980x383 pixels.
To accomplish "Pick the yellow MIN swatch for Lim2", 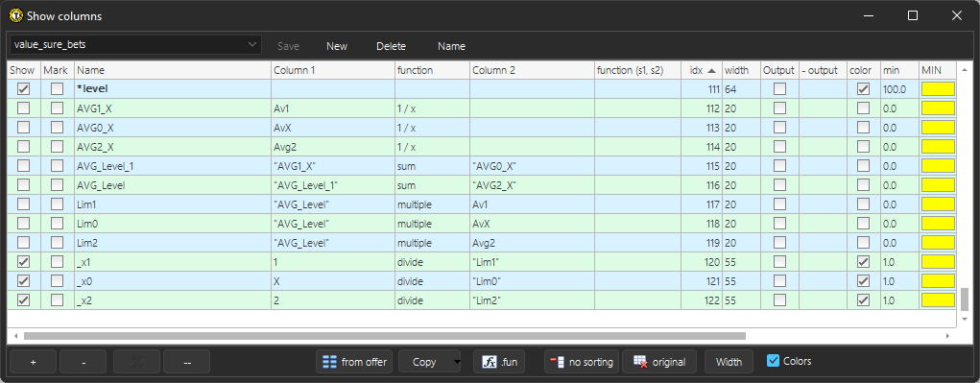I will tap(938, 243).
